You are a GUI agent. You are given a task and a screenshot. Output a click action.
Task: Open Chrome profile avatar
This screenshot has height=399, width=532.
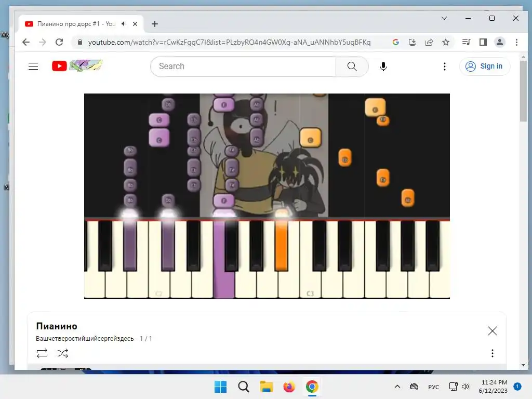500,42
